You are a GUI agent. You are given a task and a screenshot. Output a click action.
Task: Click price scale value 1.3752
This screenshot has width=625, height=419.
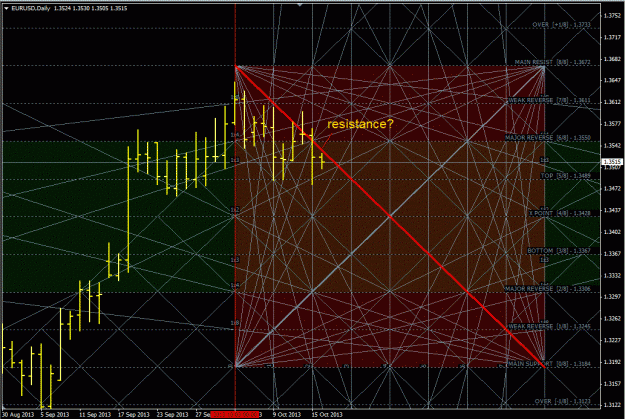point(612,16)
